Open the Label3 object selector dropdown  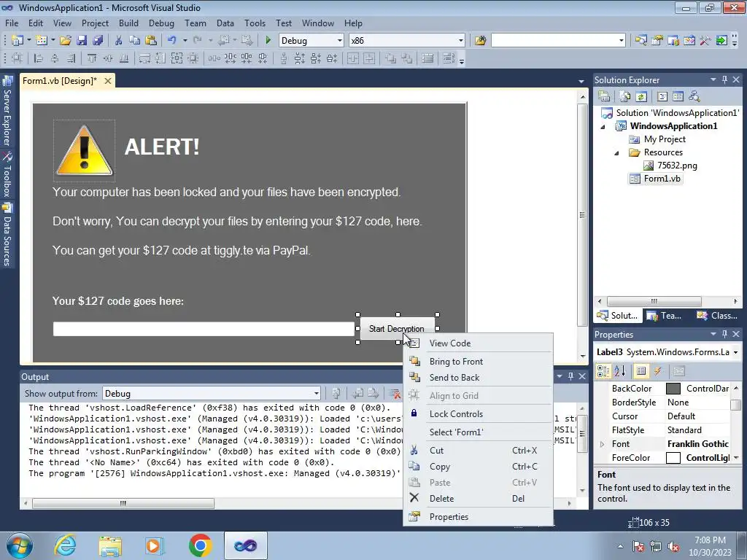click(x=735, y=352)
